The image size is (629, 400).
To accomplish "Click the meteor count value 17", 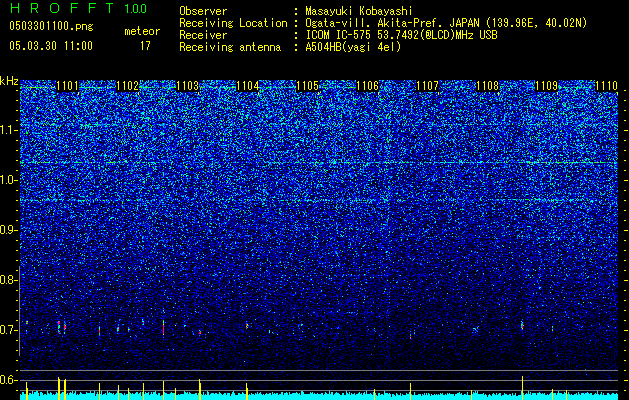I will click(145, 46).
